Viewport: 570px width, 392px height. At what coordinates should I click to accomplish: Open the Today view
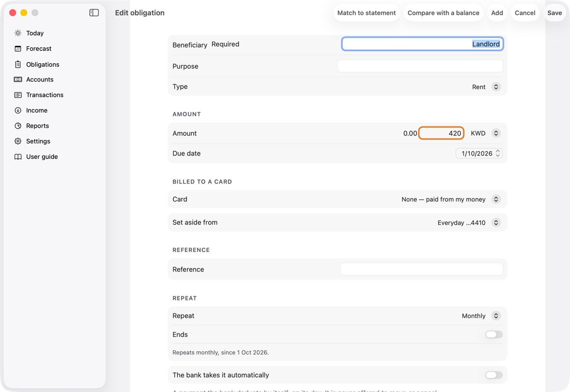click(35, 33)
